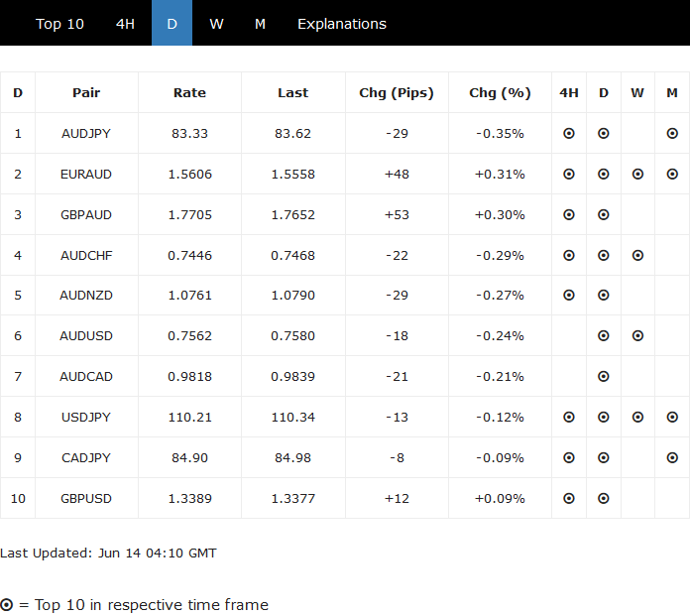Image resolution: width=690 pixels, height=616 pixels.
Task: Click the Rate column header
Action: (189, 93)
